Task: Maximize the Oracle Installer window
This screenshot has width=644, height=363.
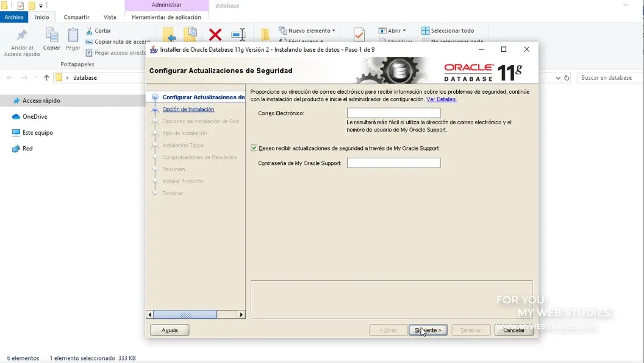Action: point(504,49)
